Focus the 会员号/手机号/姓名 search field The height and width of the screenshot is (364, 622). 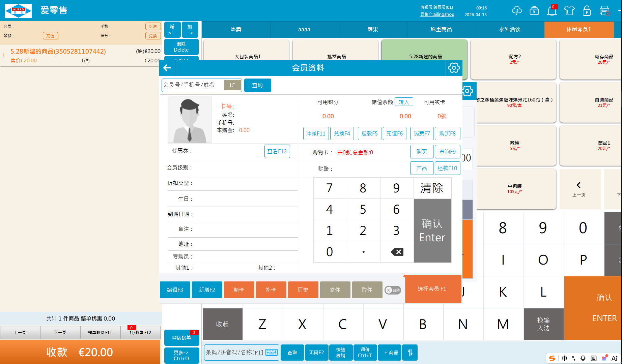(x=193, y=85)
